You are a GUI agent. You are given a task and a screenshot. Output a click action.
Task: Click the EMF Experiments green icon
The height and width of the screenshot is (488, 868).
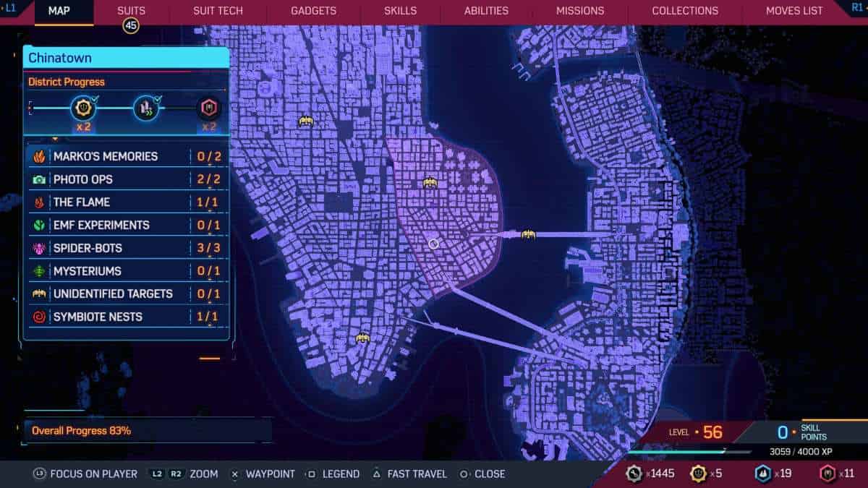point(39,225)
